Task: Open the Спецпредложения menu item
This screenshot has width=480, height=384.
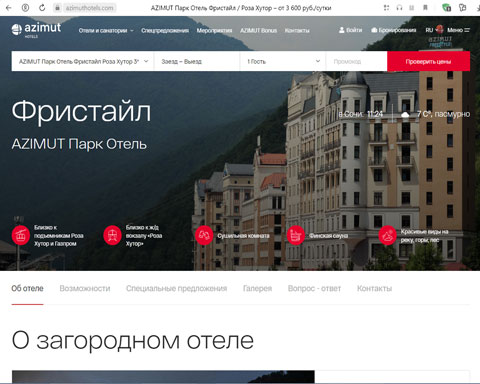Action: pos(165,30)
